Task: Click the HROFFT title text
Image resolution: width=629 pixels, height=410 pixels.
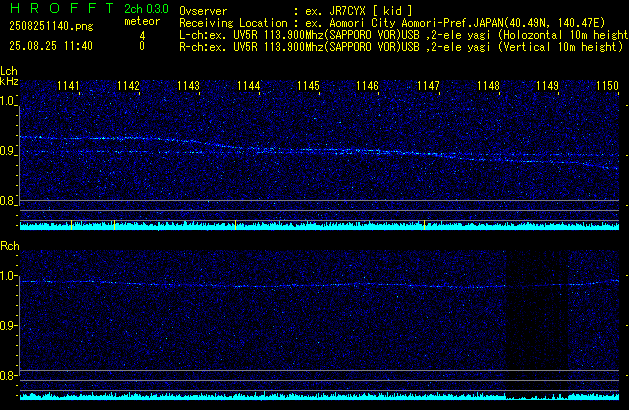Action: point(62,8)
